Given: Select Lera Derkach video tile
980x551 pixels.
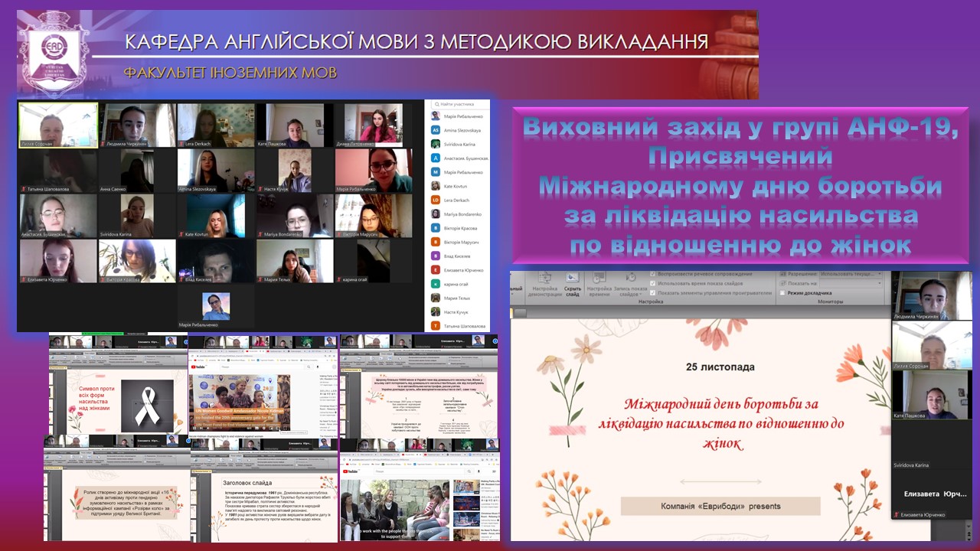Looking at the screenshot, I should [216, 125].
